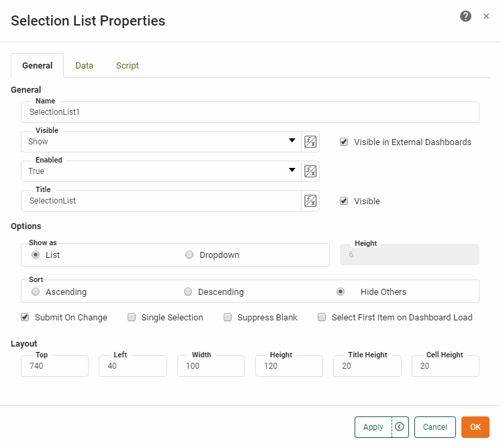
Task: Open the help question mark icon
Action: tap(465, 16)
